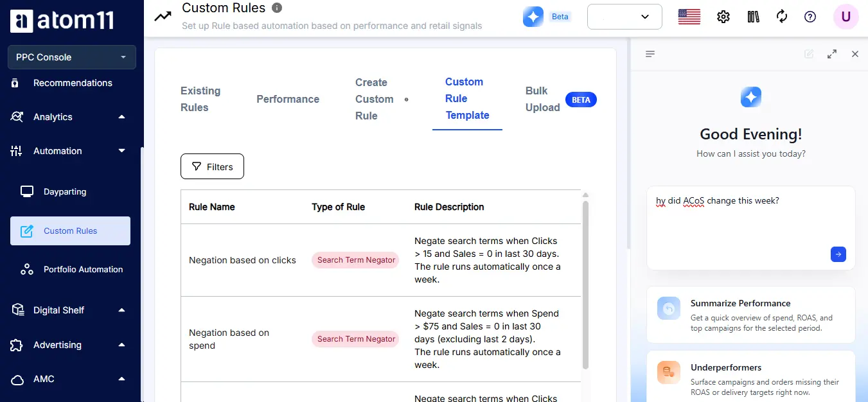Screen dimensions: 868x402
Task: Click the Filters button
Action: pos(212,166)
